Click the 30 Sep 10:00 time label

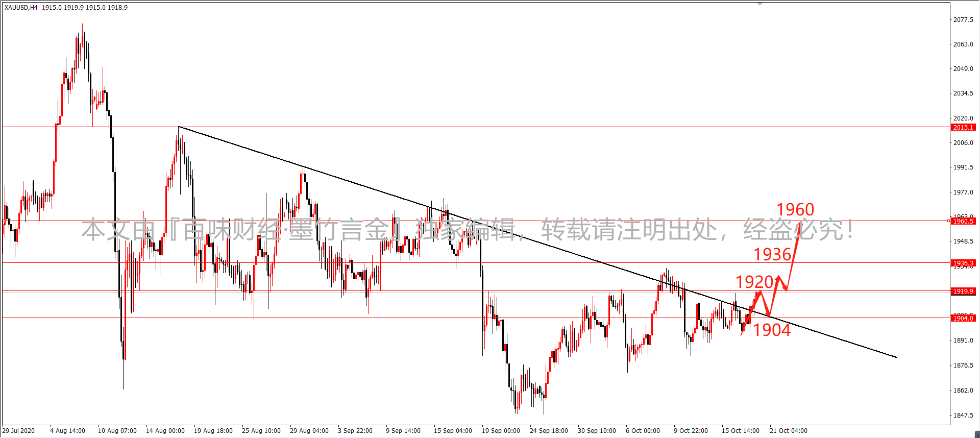[597, 431]
